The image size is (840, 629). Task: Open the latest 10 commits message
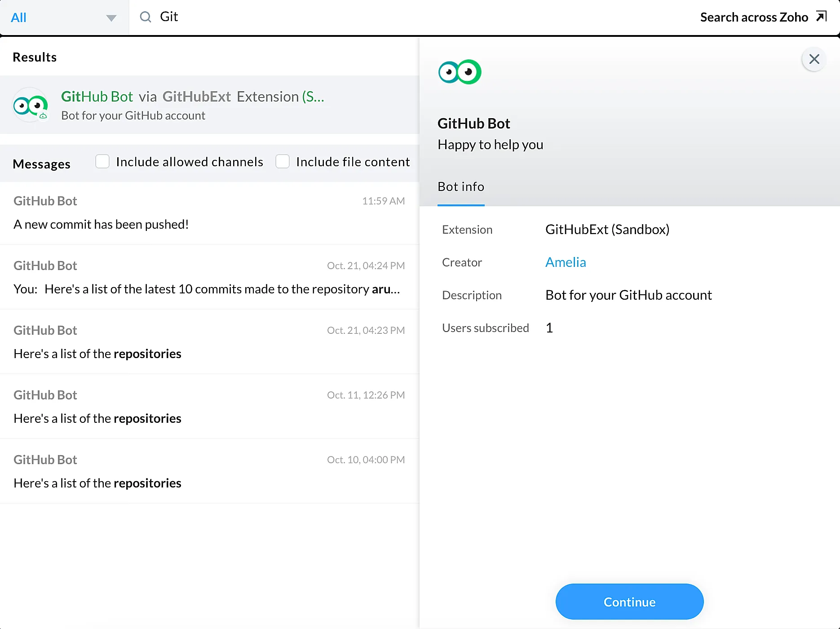(209, 278)
